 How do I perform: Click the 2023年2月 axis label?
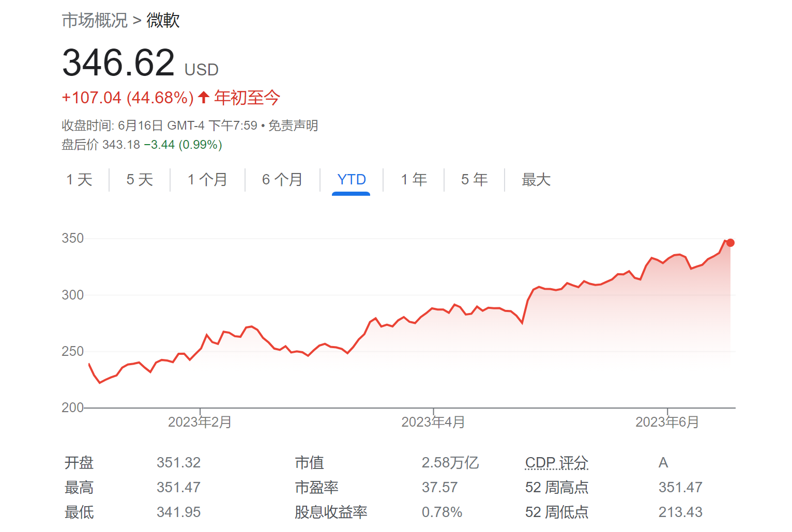click(x=200, y=423)
